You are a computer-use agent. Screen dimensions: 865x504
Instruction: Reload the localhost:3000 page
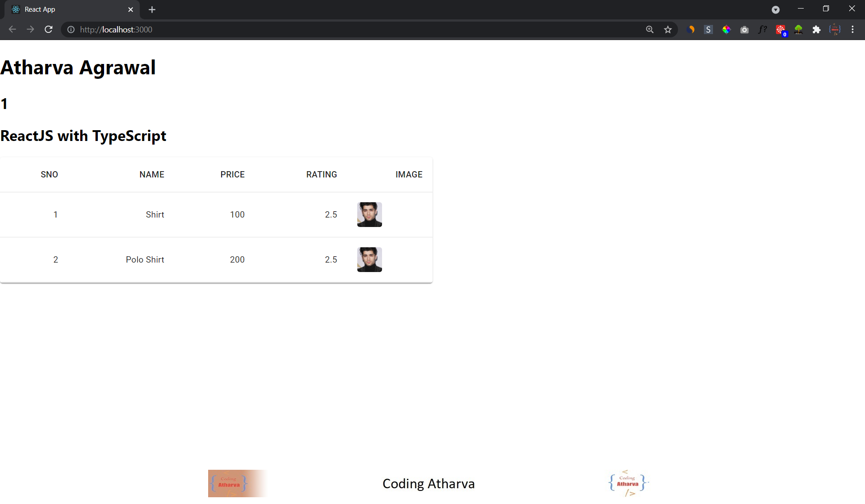point(48,29)
